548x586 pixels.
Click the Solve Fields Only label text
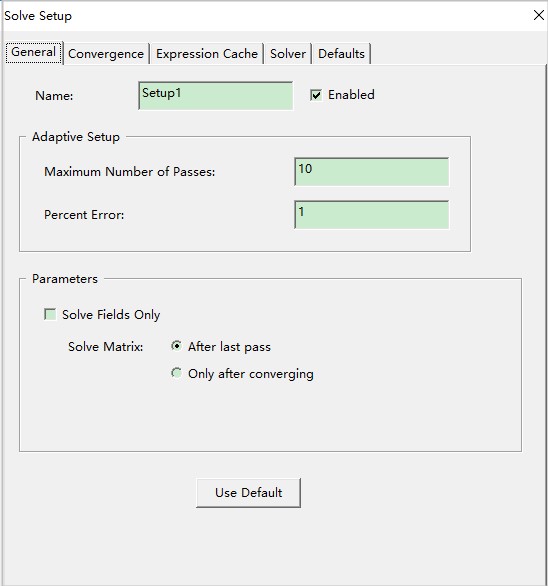click(111, 315)
